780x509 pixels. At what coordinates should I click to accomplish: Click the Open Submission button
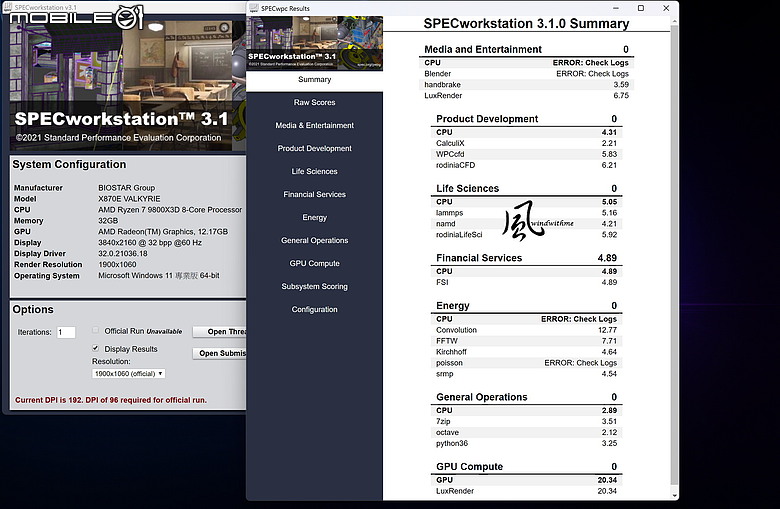(219, 353)
